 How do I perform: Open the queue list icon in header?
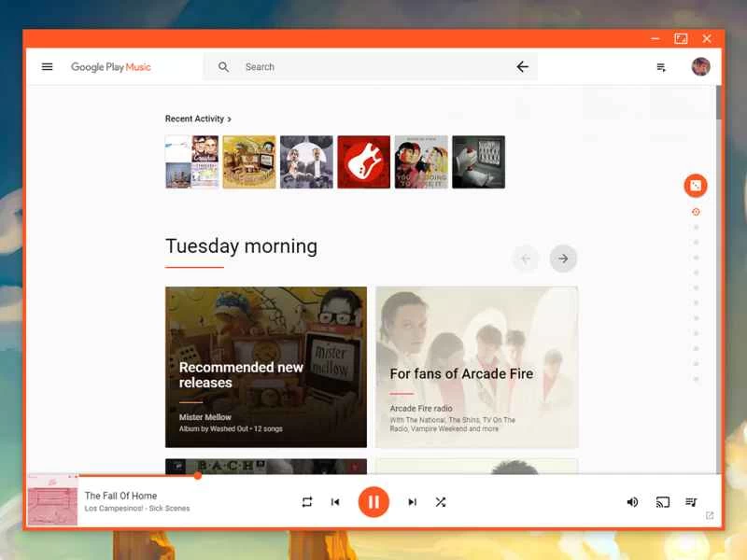point(661,67)
